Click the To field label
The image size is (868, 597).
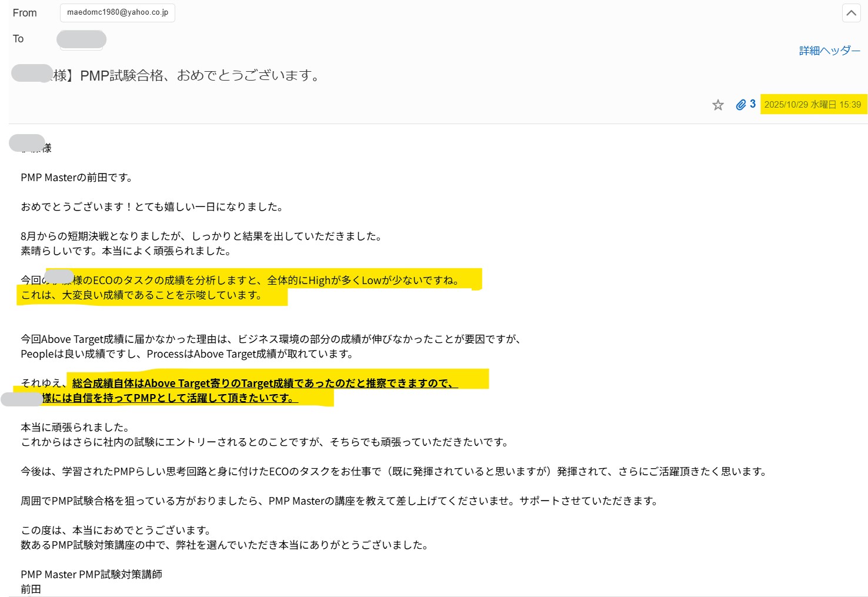click(x=18, y=38)
